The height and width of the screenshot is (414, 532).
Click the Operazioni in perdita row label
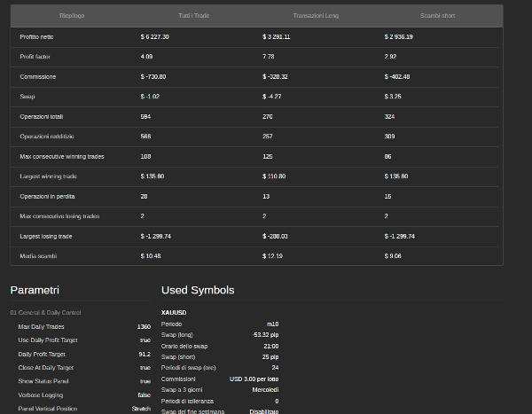click(48, 197)
